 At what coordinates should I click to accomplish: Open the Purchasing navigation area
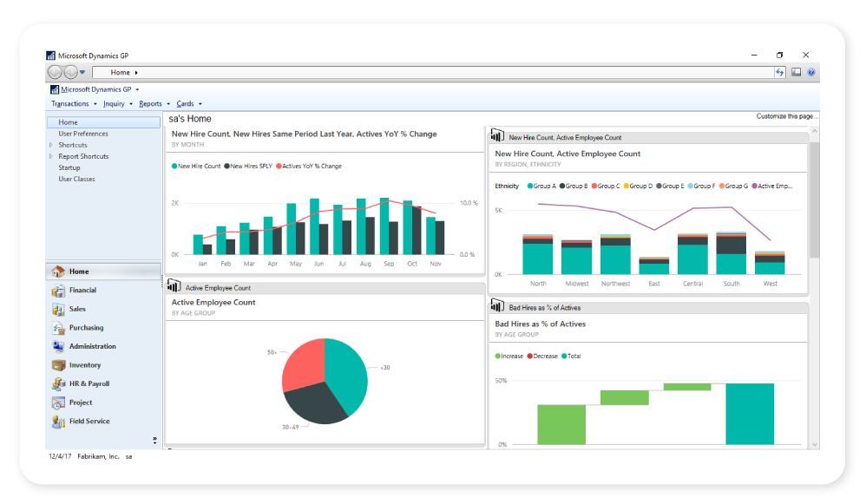[103, 328]
